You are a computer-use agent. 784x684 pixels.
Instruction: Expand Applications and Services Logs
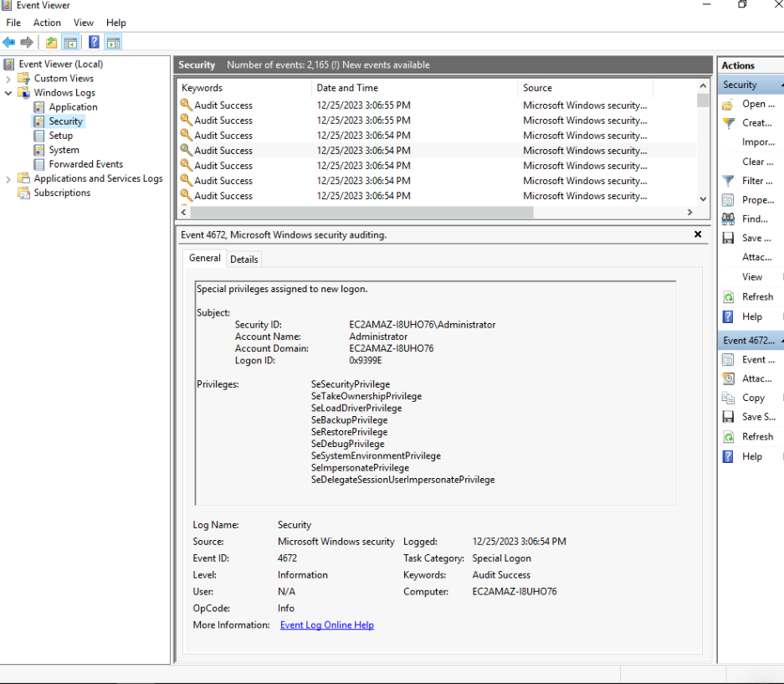coord(7,178)
